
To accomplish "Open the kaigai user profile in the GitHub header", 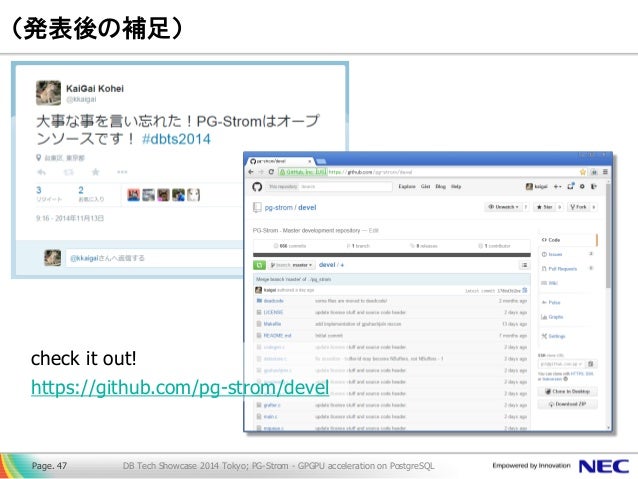I will pyautogui.click(x=536, y=186).
